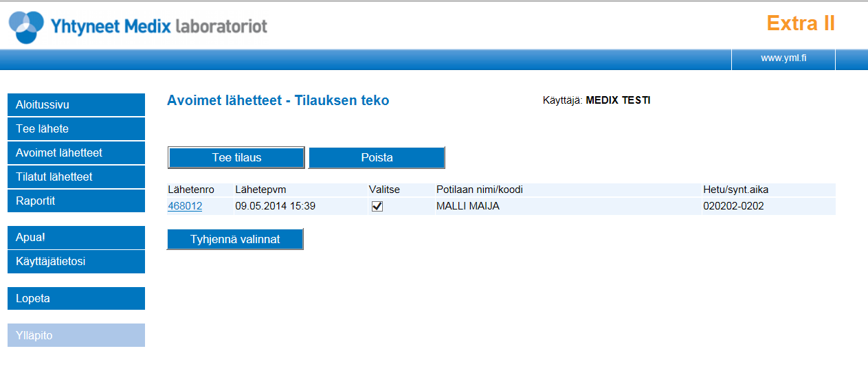This screenshot has height=386, width=868.
Task: Click the greyed Ylläpito item
Action: coord(76,336)
